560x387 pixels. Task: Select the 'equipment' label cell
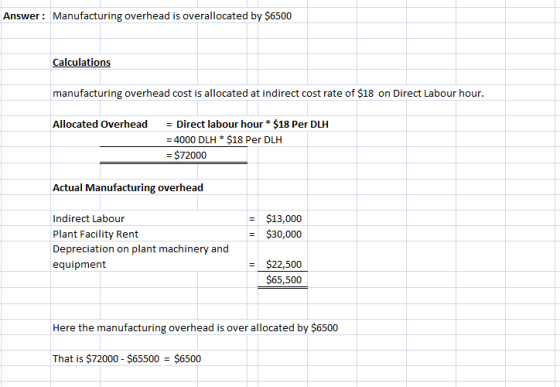79,265
